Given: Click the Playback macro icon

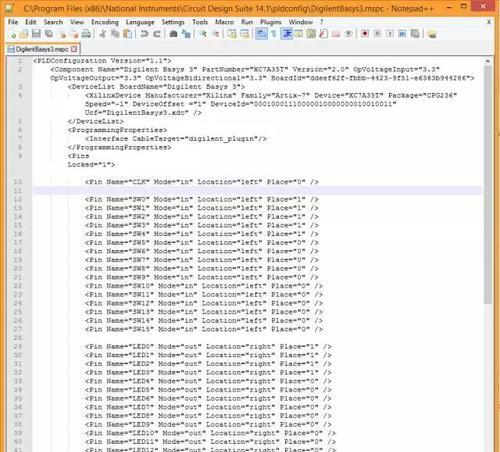Looking at the screenshot, I should tap(390, 34).
